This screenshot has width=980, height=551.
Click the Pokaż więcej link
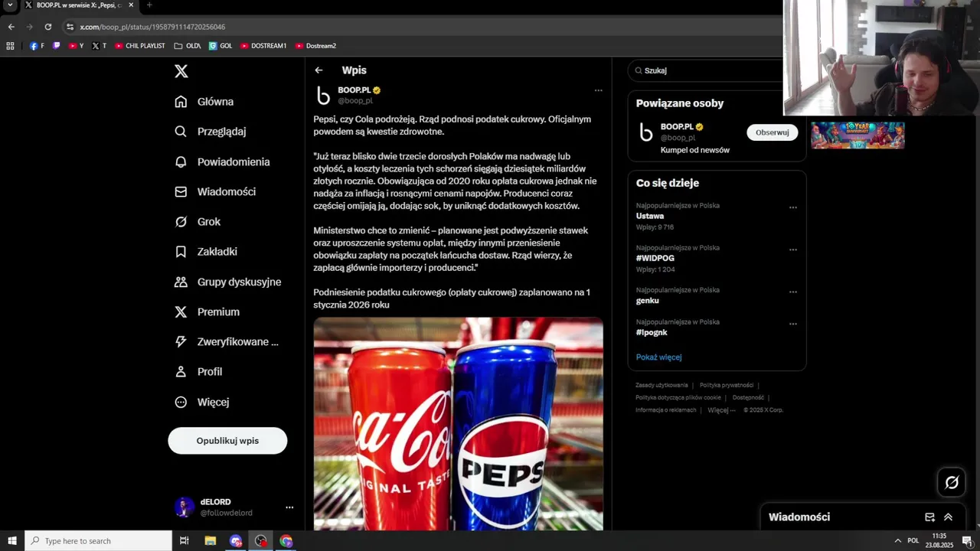click(x=658, y=357)
